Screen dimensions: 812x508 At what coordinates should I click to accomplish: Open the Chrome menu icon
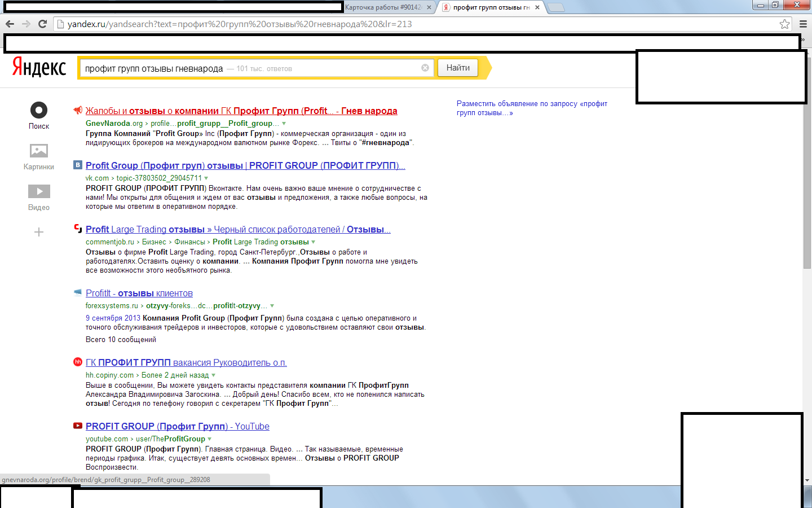point(803,24)
